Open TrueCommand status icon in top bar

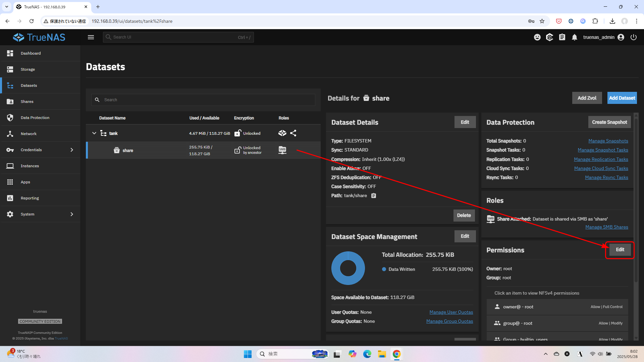click(549, 37)
